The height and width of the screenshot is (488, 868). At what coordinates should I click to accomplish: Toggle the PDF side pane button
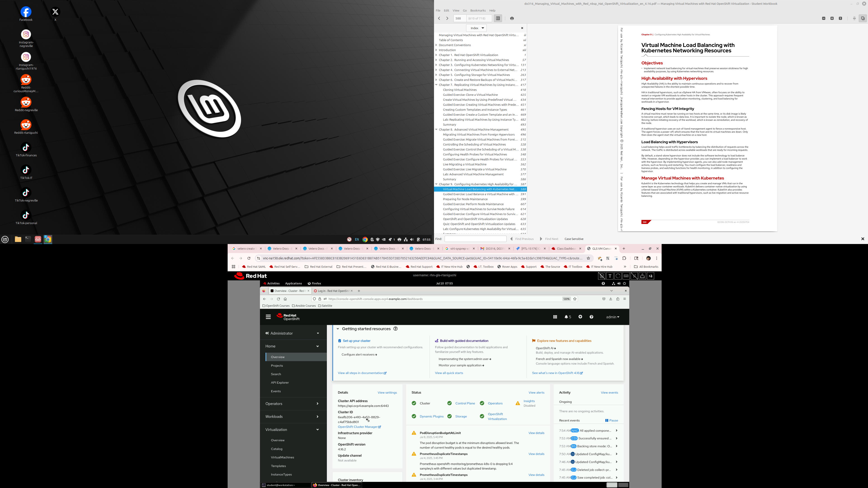pos(498,18)
